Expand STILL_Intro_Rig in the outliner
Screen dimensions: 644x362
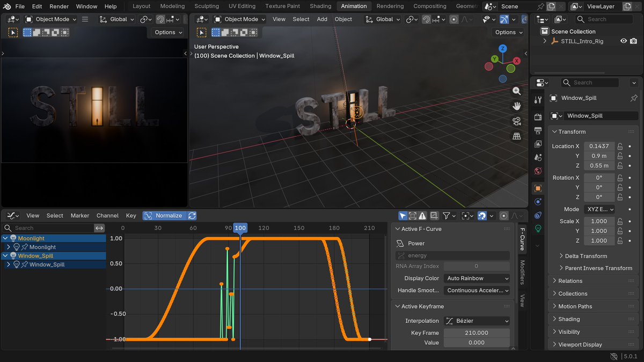tap(545, 41)
